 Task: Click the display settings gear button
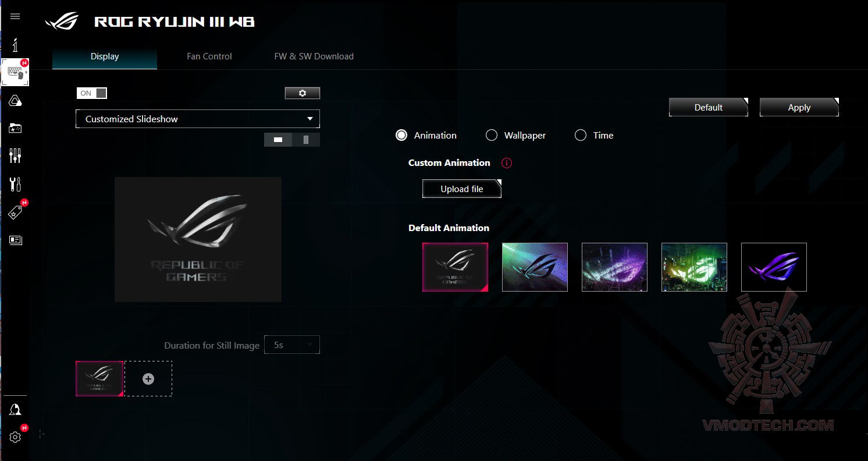tap(303, 93)
